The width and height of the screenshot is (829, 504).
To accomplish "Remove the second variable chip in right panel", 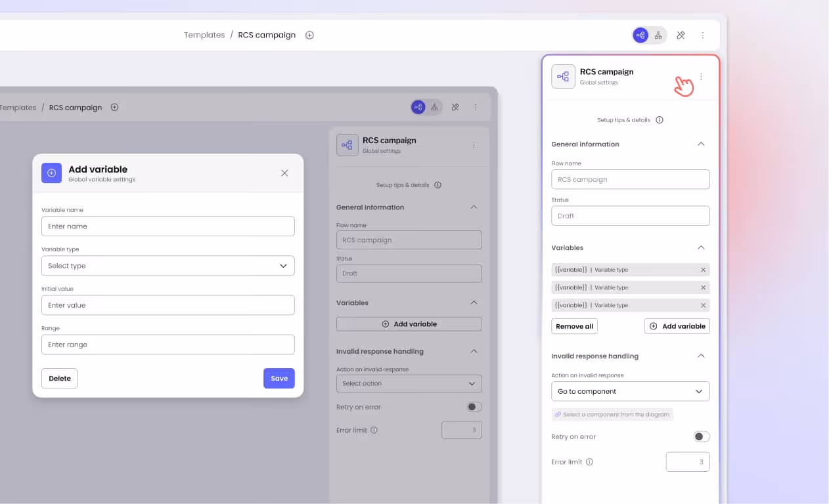I will [703, 287].
